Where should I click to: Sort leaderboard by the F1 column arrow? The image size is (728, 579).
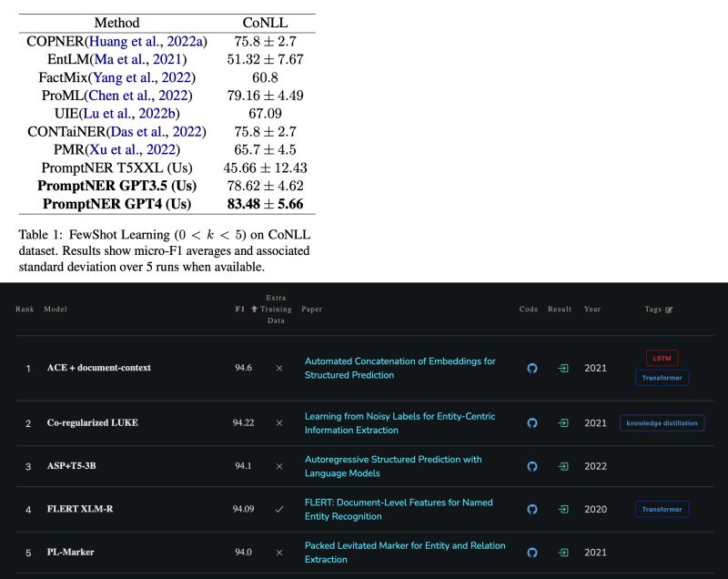tap(255, 310)
